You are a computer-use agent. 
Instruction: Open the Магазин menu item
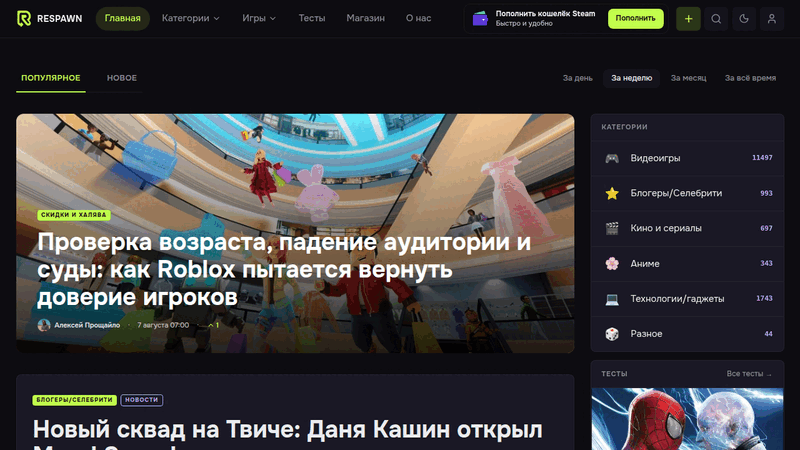coord(365,18)
